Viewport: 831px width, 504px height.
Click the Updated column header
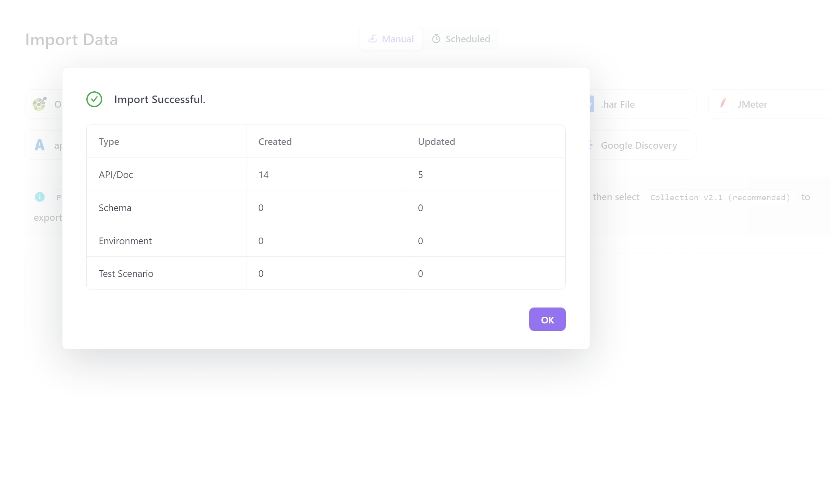pyautogui.click(x=436, y=142)
